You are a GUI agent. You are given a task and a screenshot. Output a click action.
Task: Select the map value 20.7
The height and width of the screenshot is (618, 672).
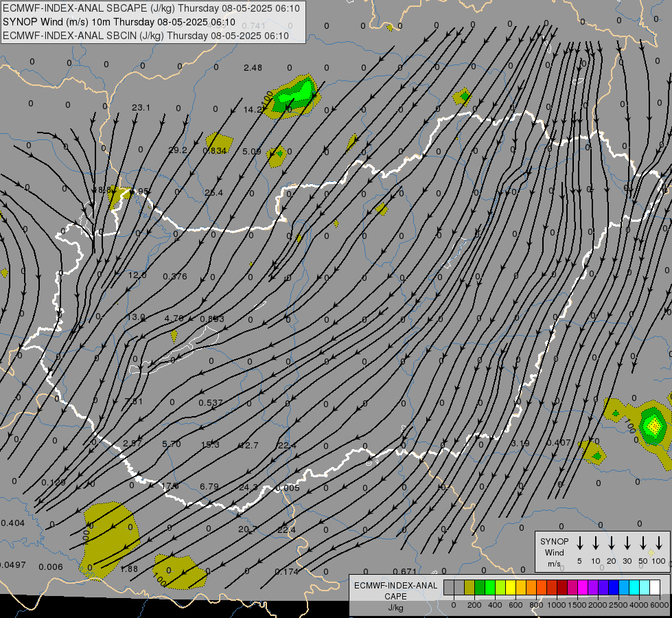(248, 529)
